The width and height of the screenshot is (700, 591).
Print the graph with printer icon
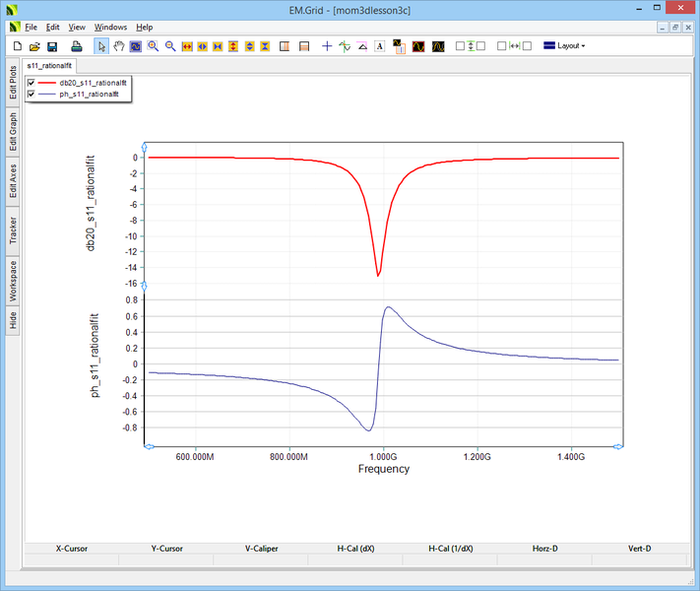[x=76, y=46]
